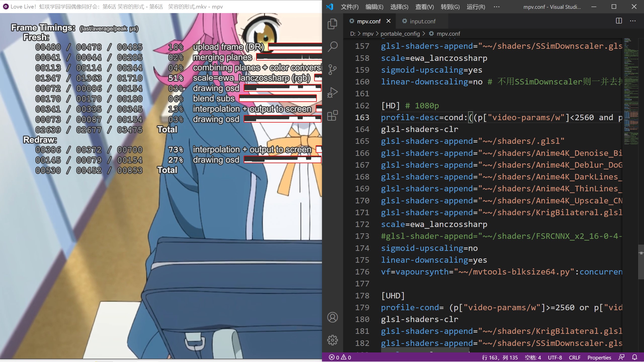Place cursor on sigmoid-upscaling=yes line
Viewport: 644px width, 362px height.
tap(431, 70)
